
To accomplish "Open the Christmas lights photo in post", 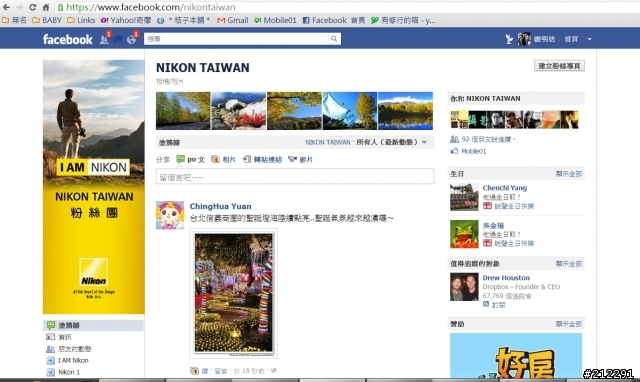I will [233, 293].
